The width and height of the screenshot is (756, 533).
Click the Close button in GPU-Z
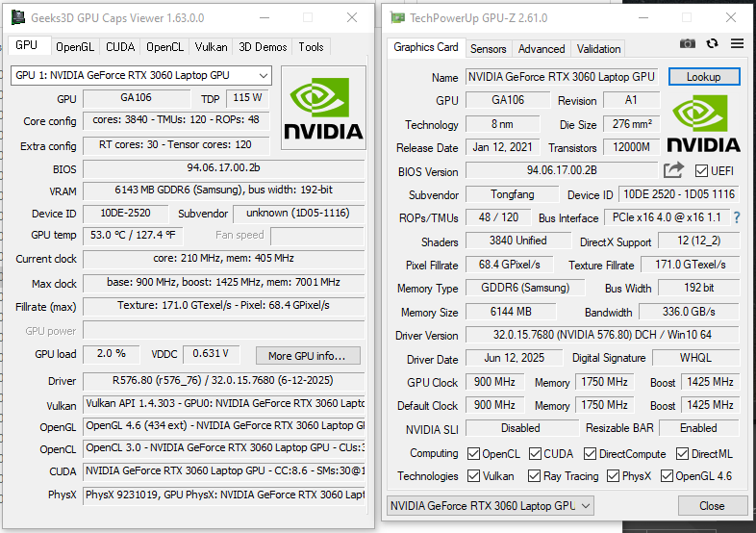point(712,505)
